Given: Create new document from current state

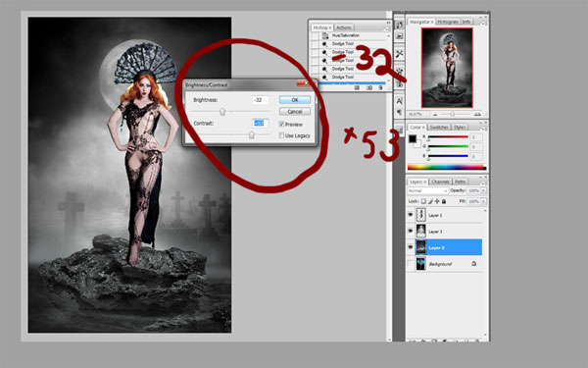Looking at the screenshot, I should 357,88.
